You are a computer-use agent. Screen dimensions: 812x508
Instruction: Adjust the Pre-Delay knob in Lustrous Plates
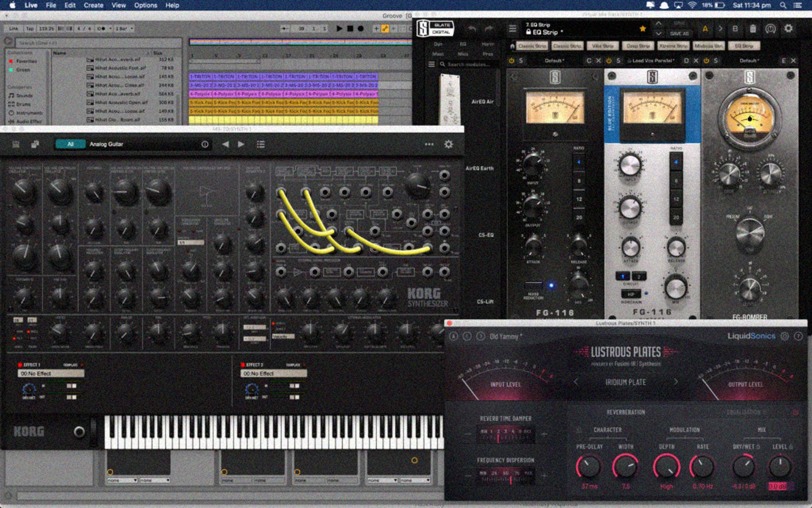pyautogui.click(x=588, y=467)
